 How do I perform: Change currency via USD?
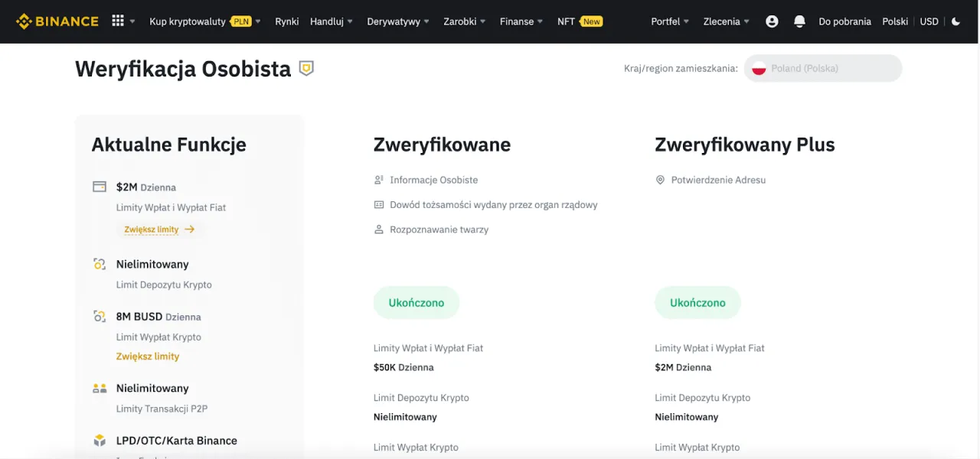coord(929,21)
